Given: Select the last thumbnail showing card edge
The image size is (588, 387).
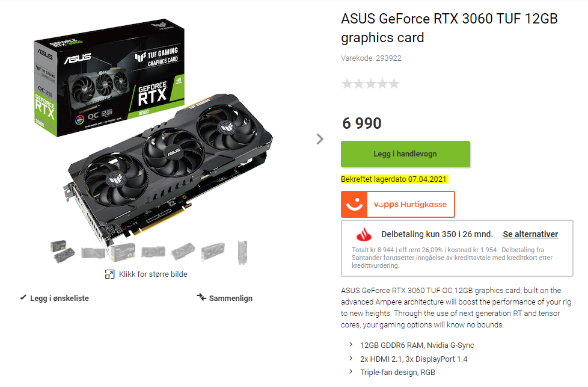Looking at the screenshot, I should point(243,252).
